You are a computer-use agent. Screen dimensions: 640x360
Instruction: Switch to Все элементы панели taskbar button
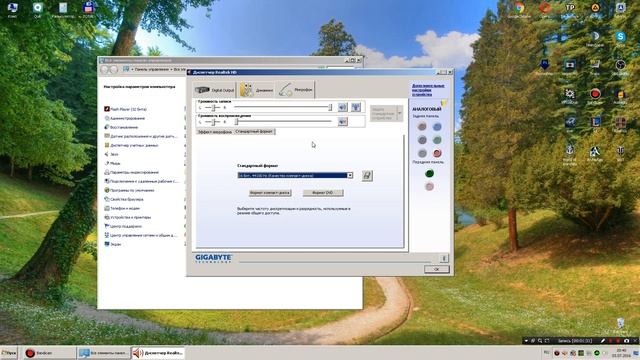tap(103, 353)
